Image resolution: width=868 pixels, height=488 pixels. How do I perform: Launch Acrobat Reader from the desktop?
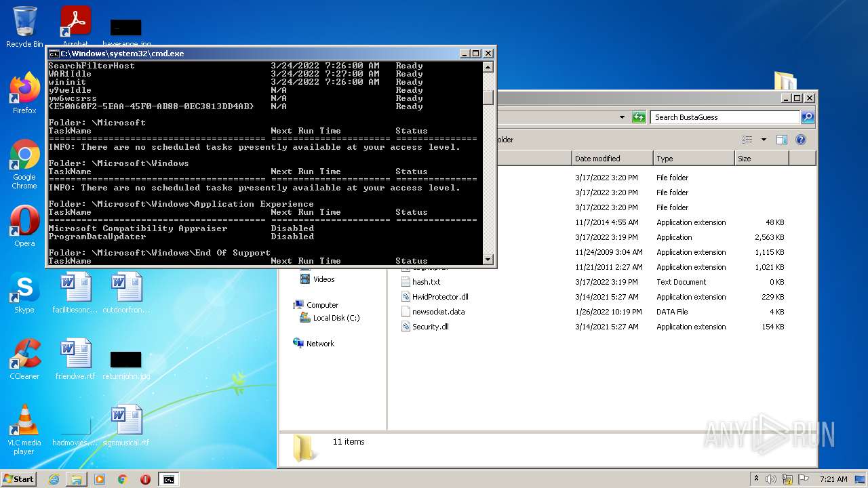tap(76, 27)
